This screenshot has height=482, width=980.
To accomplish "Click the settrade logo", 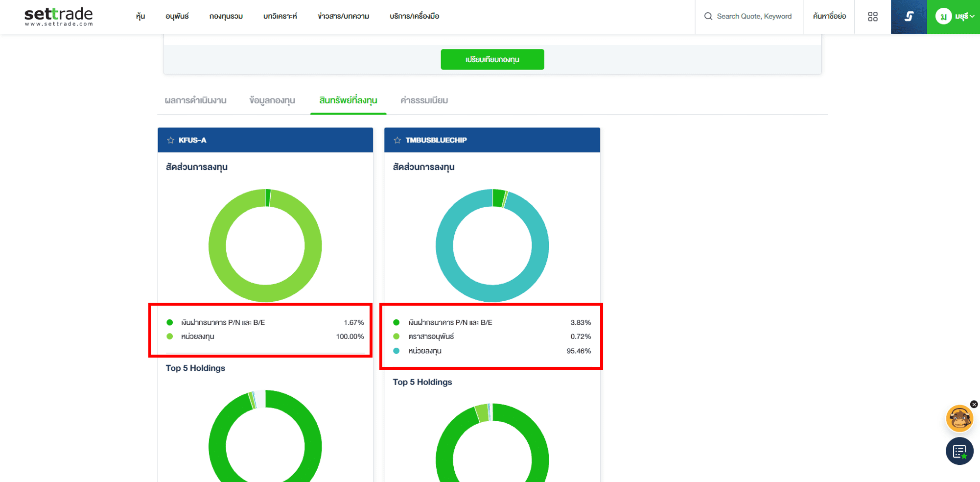I will coord(58,16).
